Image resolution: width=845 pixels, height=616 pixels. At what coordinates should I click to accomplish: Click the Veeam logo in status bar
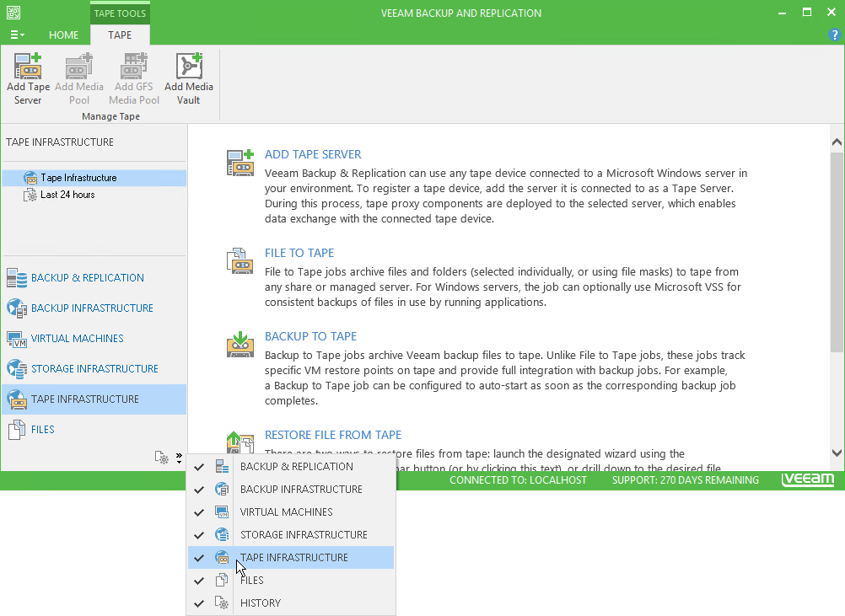click(807, 479)
